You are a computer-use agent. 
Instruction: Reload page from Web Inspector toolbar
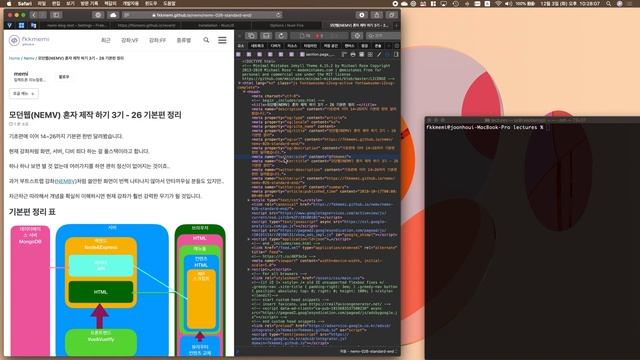tap(281, 36)
